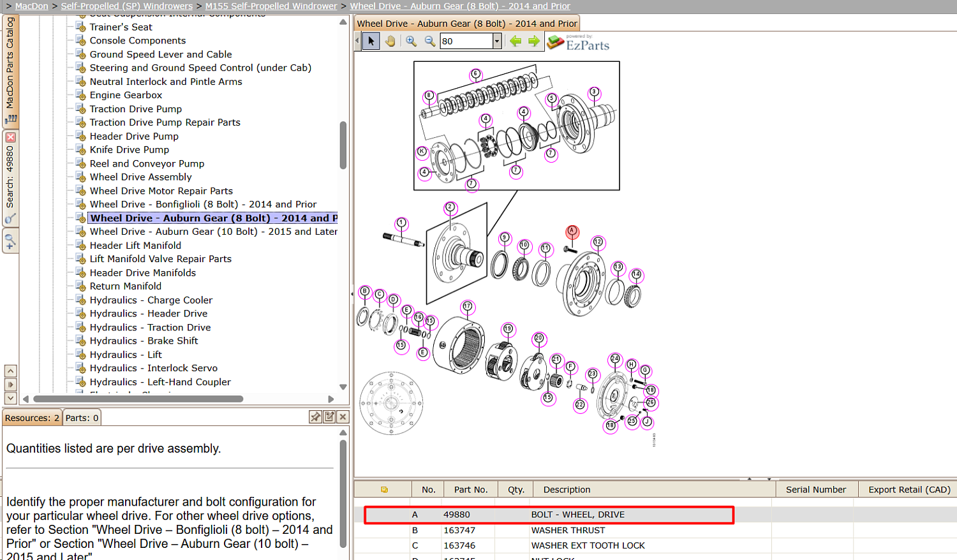Click the Resources panel scrollbar thumb
This screenshot has height=560, width=957.
[x=343, y=493]
